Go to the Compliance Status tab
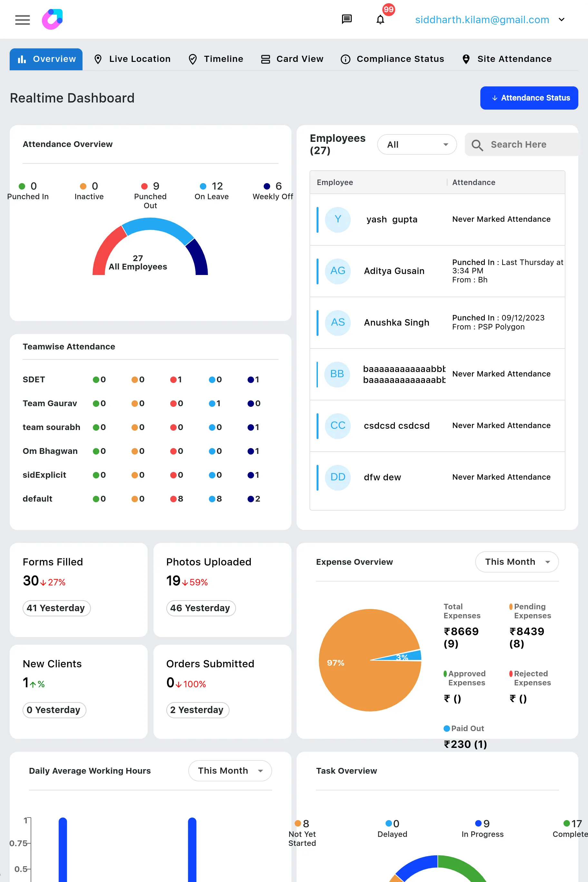The height and width of the screenshot is (882, 588). pyautogui.click(x=392, y=59)
